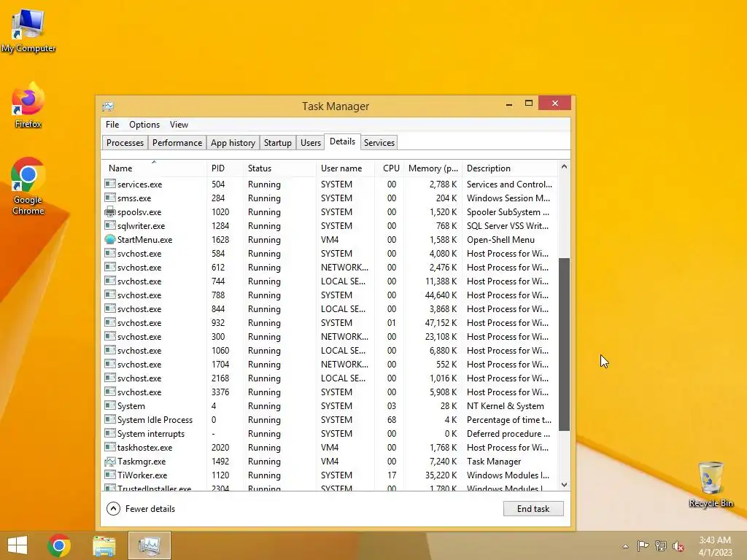
Task: Open the Google Chrome desktop shortcut
Action: (28, 186)
